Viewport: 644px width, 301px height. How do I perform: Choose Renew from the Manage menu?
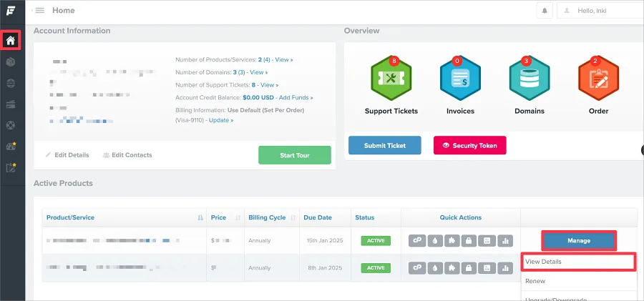535,281
